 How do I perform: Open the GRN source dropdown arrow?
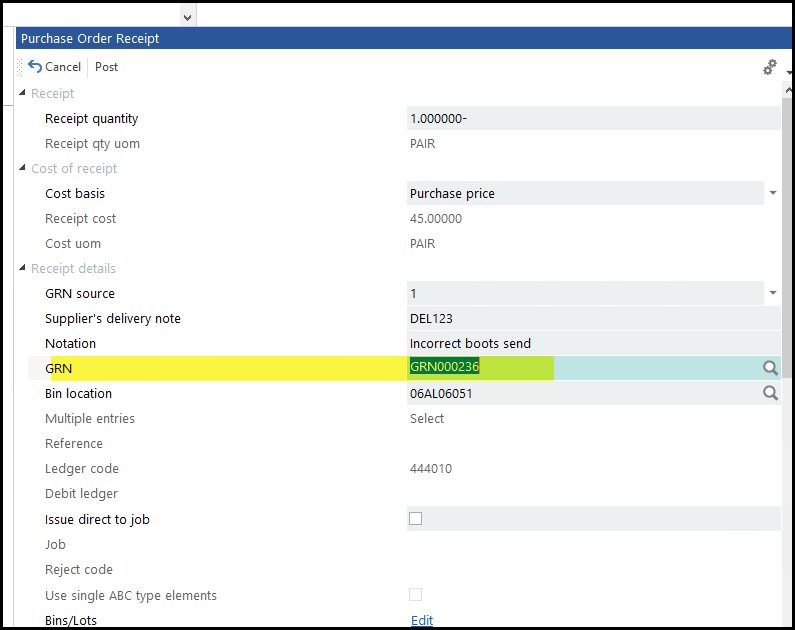point(772,293)
